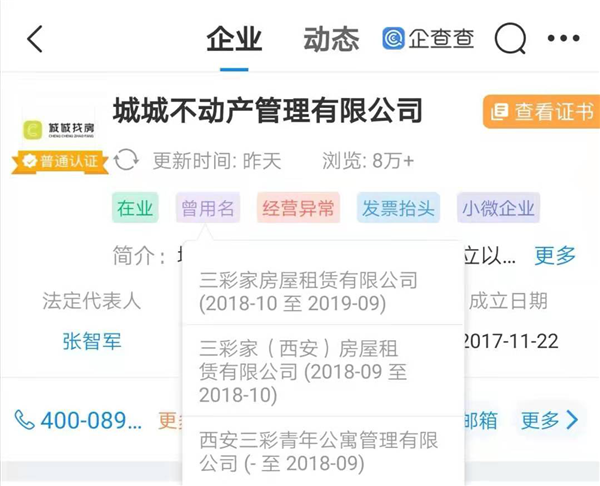Image resolution: width=600 pixels, height=486 pixels.
Task: Tap the 普通认证 badge
Action: [x=60, y=161]
